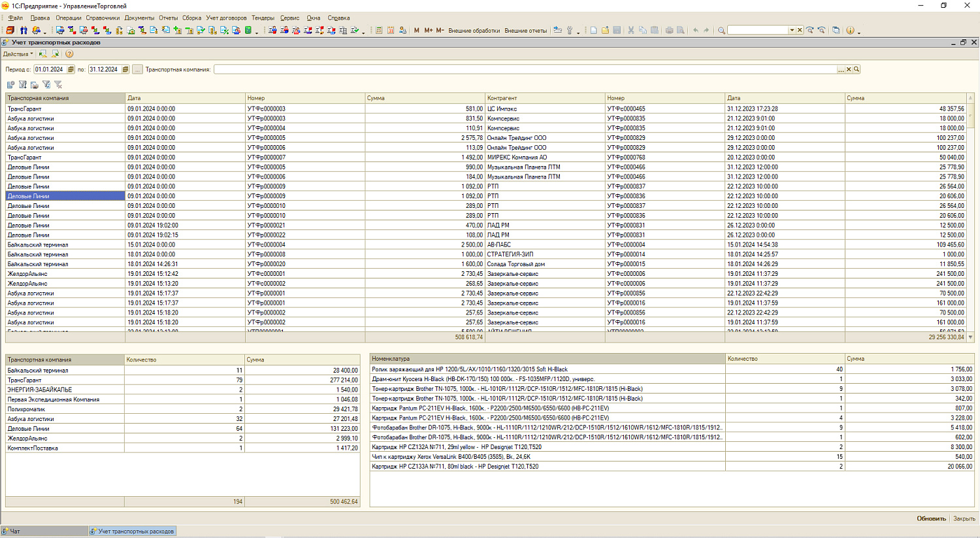Click the wrench tools icon in toolbar
The width and height of the screenshot is (980, 538).
tap(570, 30)
